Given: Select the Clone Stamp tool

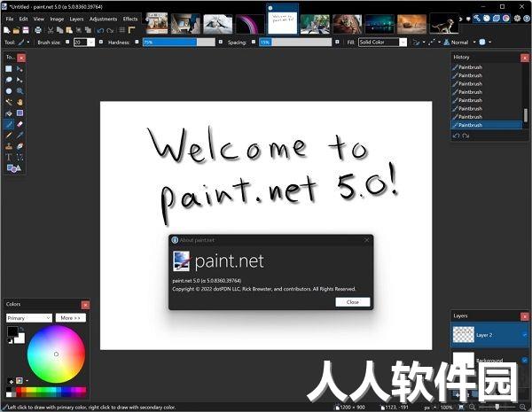Looking at the screenshot, I should 9,146.
